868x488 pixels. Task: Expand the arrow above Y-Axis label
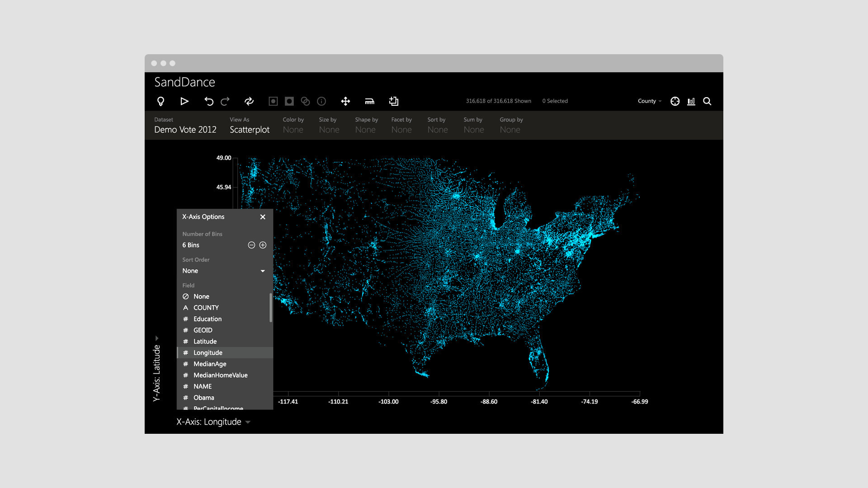[157, 338]
